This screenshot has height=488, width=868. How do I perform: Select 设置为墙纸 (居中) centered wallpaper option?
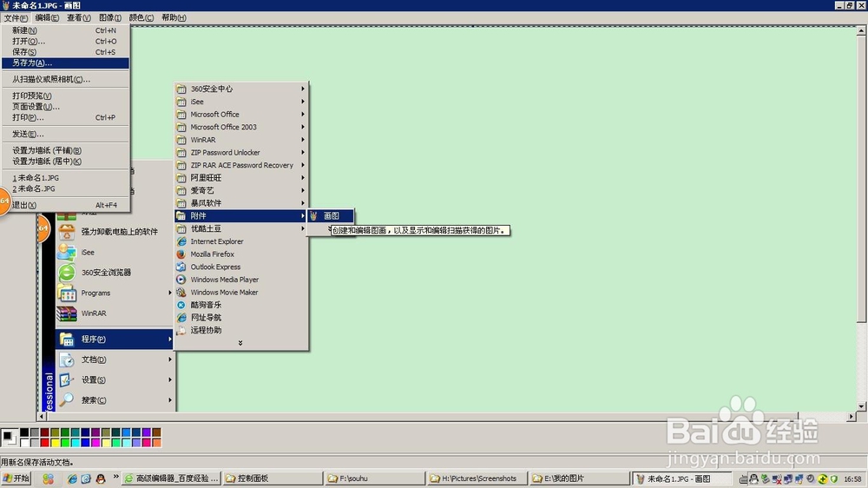65,162
